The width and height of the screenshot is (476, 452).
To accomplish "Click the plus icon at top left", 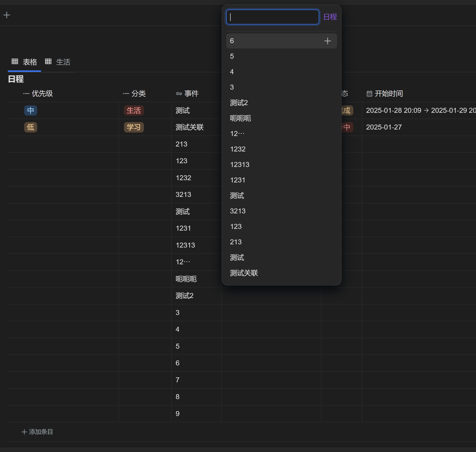I will tap(7, 15).
